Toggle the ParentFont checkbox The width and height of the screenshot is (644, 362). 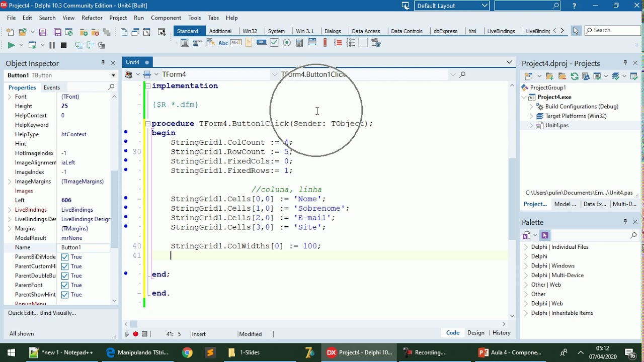tap(65, 286)
